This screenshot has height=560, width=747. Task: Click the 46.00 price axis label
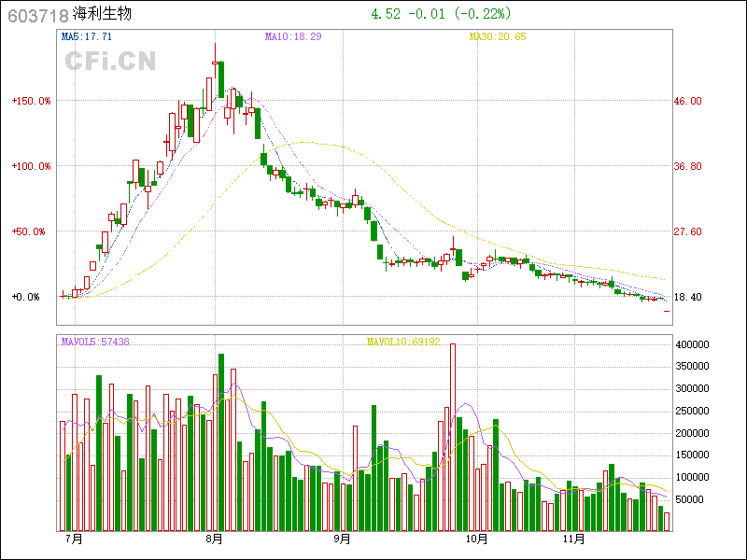(688, 101)
